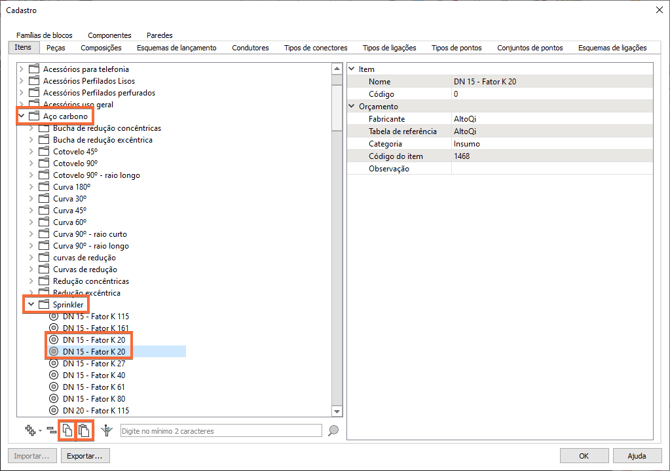670x471 pixels.
Task: Click the add item icon in bottom toolbar
Action: click(31, 431)
